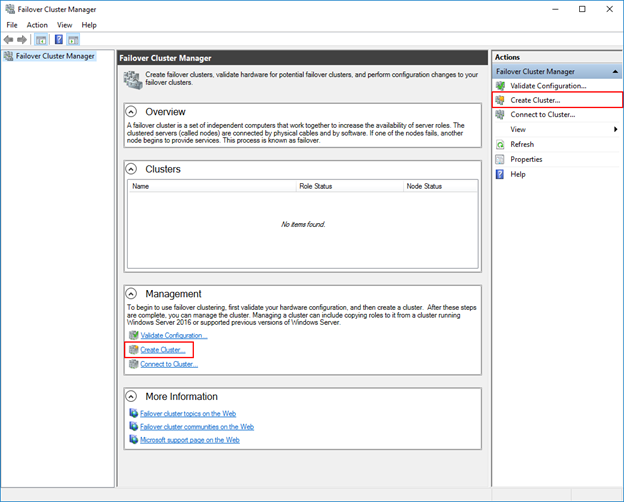
Task: Toggle the console tree pane toolbar icon
Action: pos(41,39)
